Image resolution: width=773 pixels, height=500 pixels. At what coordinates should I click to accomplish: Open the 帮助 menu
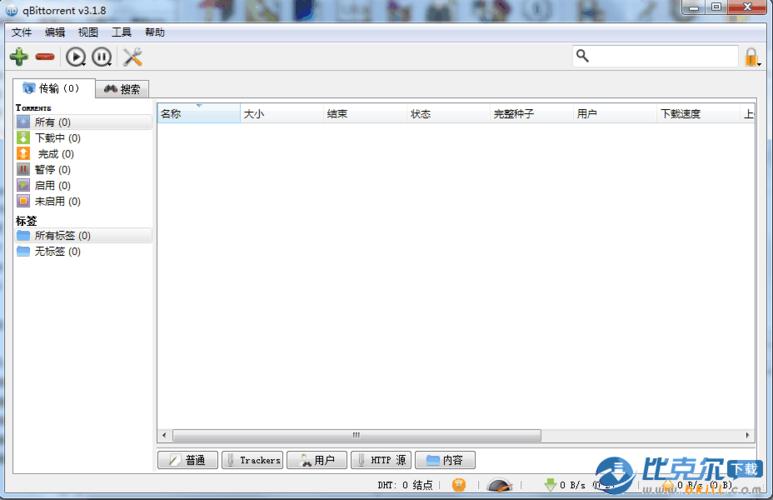(155, 33)
